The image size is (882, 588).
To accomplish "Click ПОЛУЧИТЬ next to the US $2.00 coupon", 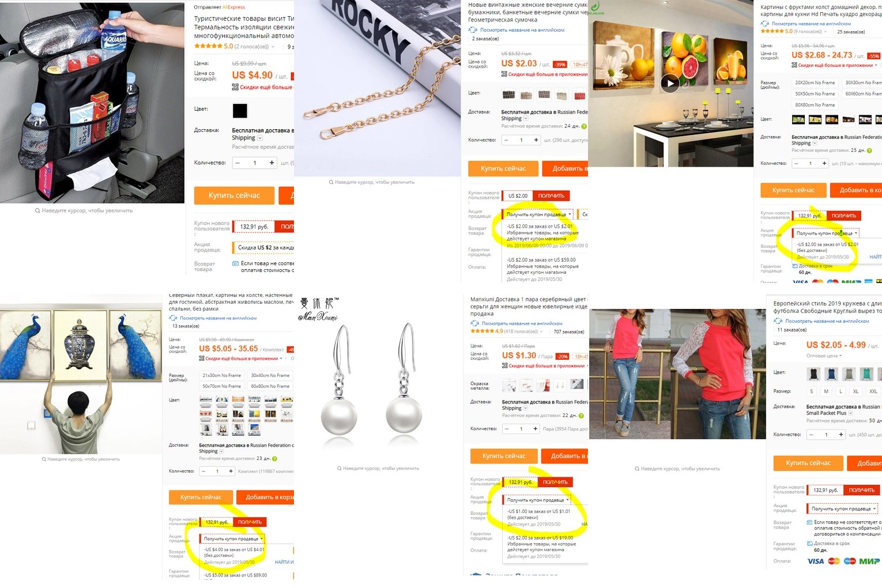I will pos(551,196).
